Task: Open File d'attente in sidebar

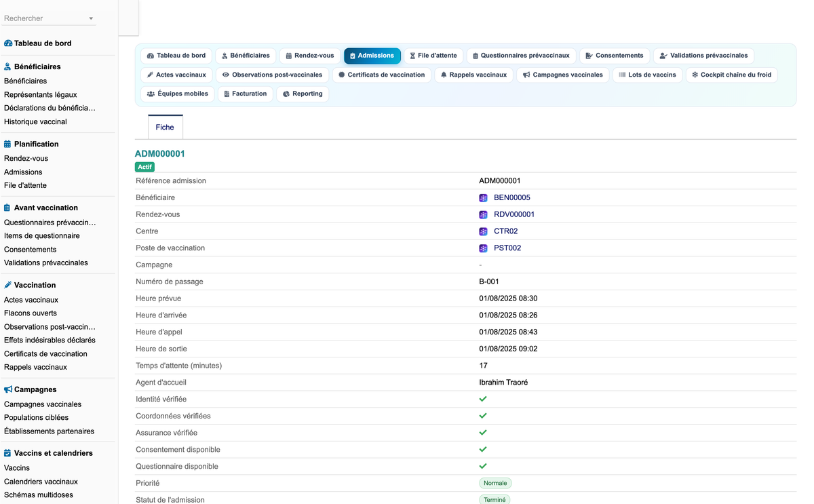Action: [x=25, y=185]
